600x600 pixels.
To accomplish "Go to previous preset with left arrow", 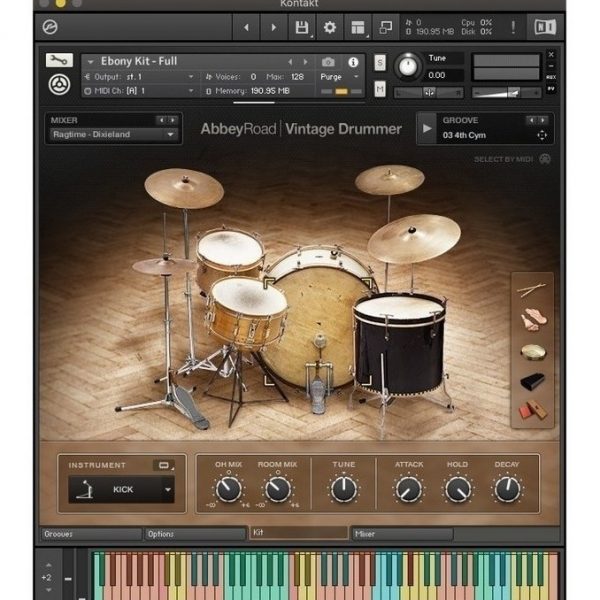I will coord(246,27).
